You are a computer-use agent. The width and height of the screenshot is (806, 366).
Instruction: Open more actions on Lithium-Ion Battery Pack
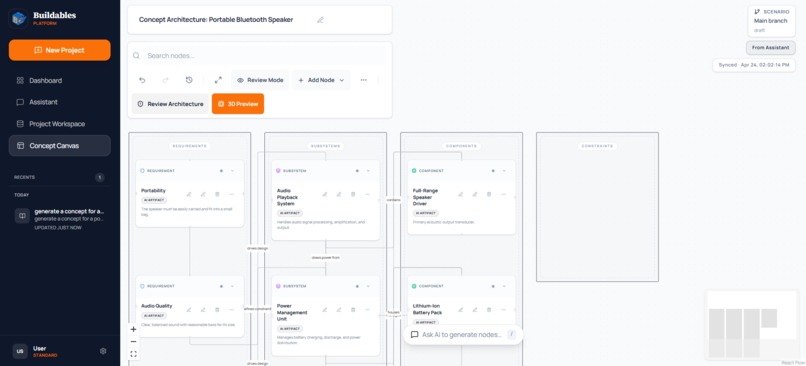503,309
